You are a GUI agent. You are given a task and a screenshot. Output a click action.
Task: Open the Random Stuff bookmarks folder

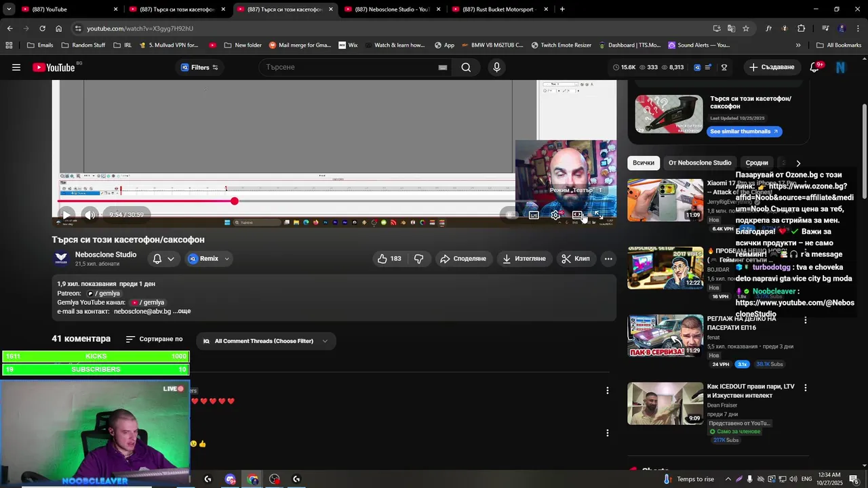[83, 45]
